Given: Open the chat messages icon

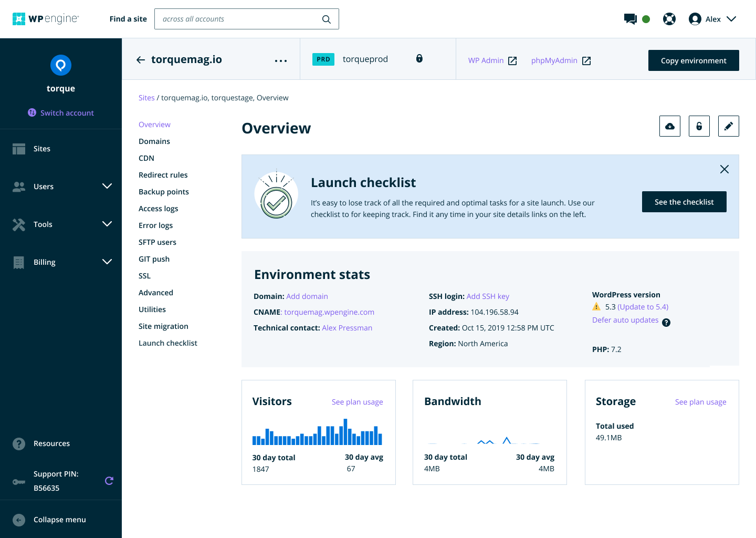Looking at the screenshot, I should [x=630, y=19].
